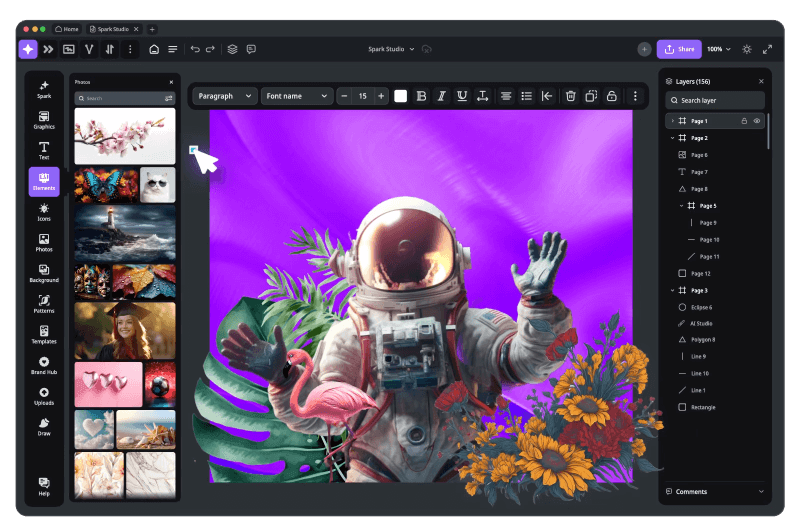
Task: Open the Uploads sidebar panel
Action: pos(44,396)
